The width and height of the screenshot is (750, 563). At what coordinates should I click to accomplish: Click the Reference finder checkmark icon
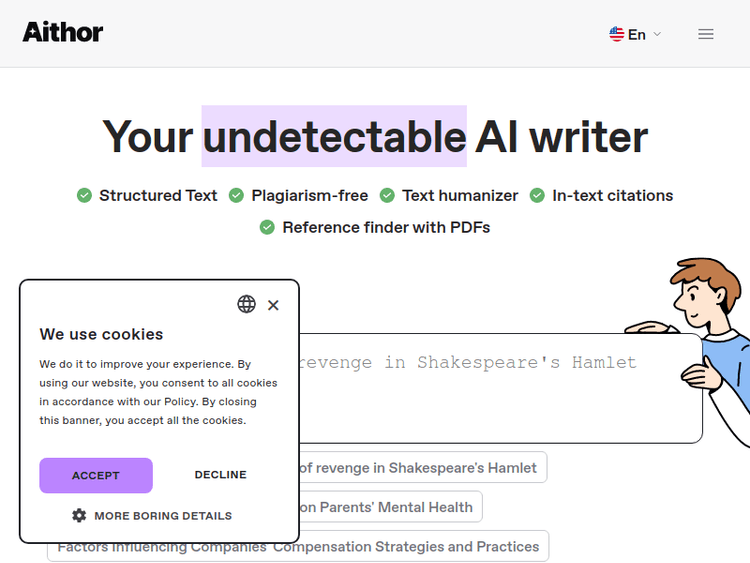point(268,227)
